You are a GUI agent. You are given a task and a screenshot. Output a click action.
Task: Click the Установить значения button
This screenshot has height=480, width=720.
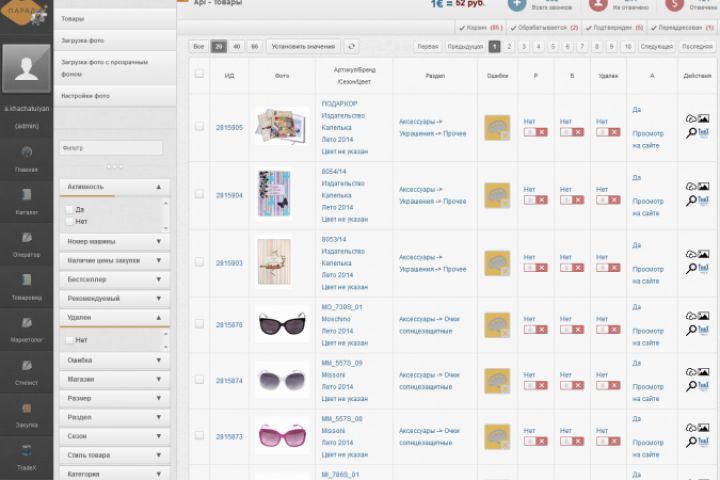coord(303,46)
